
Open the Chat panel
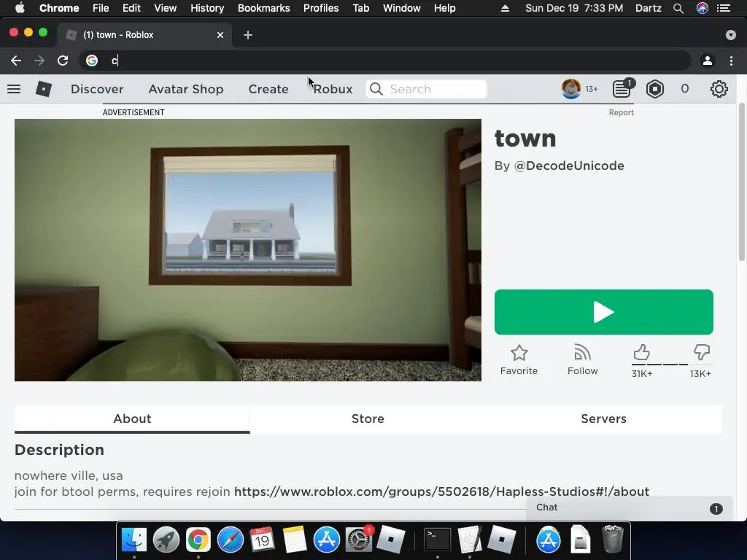[629, 508]
